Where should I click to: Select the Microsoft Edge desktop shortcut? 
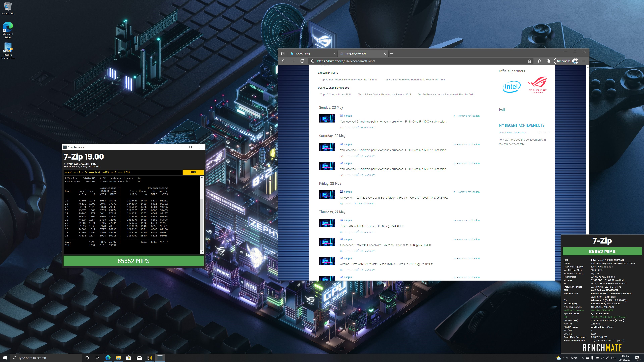pyautogui.click(x=8, y=30)
